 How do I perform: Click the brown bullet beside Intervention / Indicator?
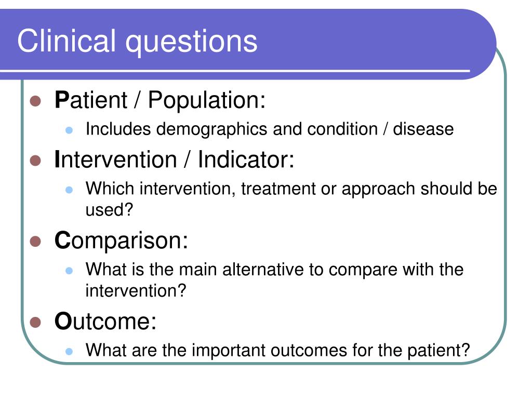(35, 161)
